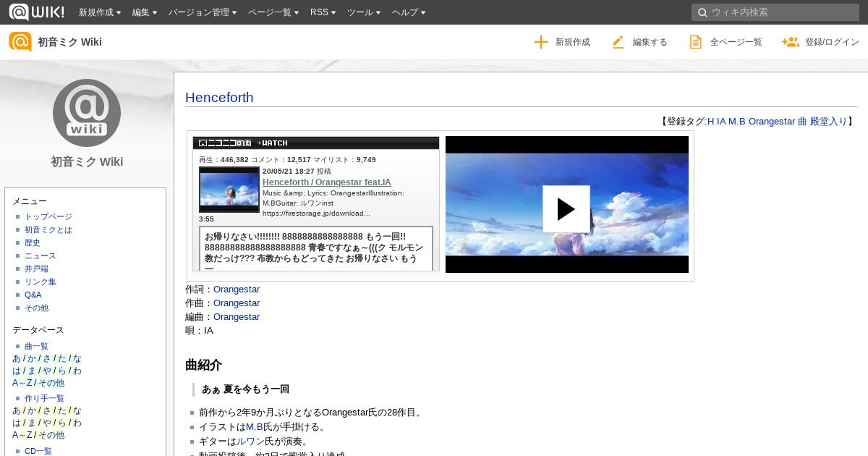Open 初音ミクとは in sidebar menu
Image resolution: width=868 pixels, height=456 pixels.
48,229
